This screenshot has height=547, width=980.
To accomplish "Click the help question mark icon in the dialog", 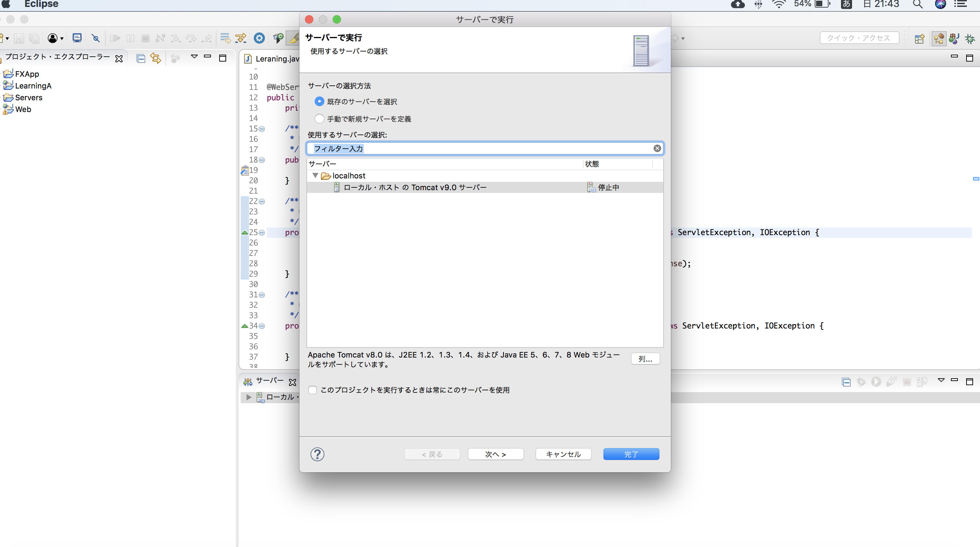I will (x=317, y=454).
